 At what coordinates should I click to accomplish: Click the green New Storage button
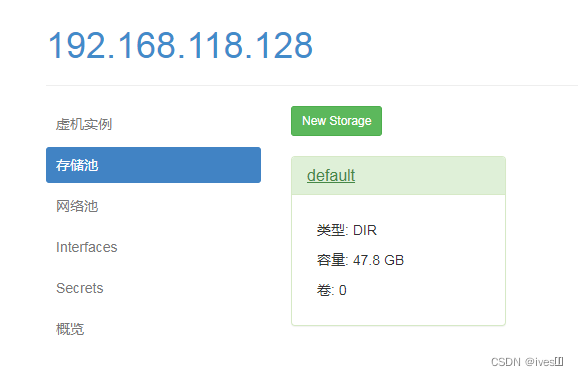point(336,121)
